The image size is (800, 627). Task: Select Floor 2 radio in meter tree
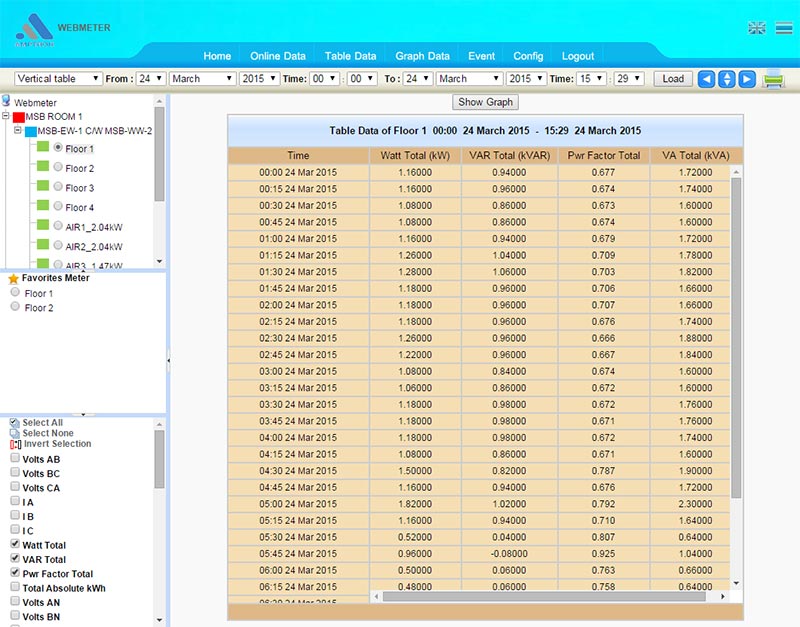(58, 167)
